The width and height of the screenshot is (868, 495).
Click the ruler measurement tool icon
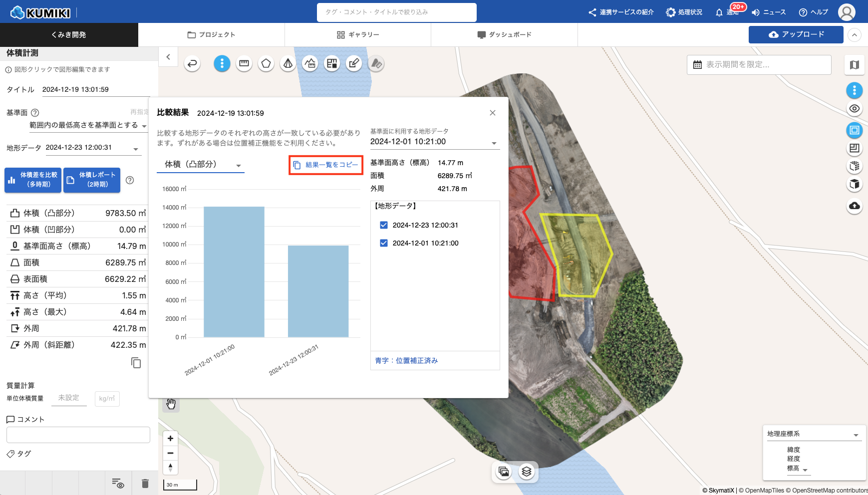pyautogui.click(x=244, y=64)
